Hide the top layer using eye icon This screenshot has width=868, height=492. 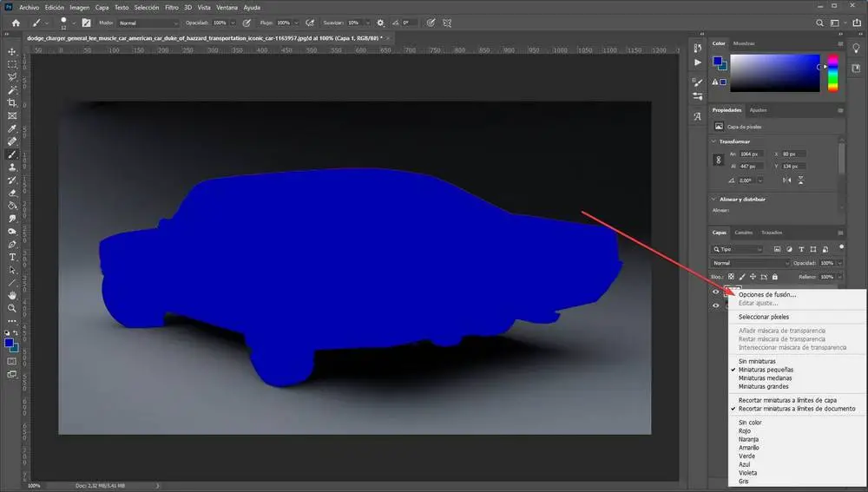click(716, 292)
